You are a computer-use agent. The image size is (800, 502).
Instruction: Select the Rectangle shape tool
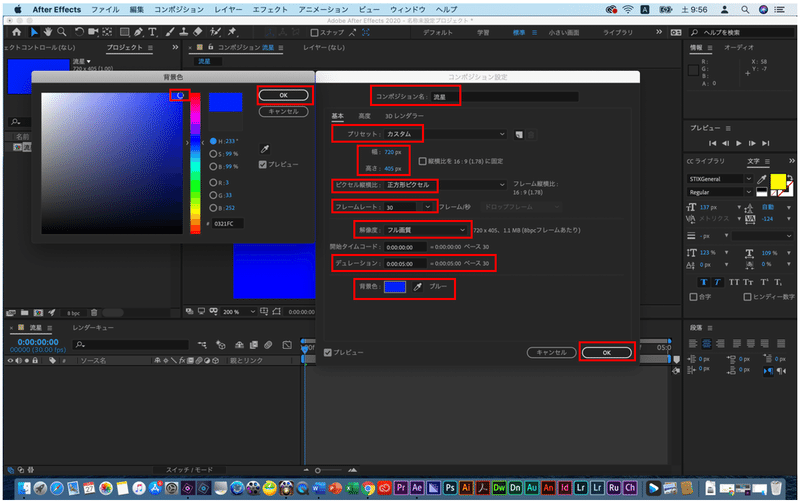pos(124,32)
